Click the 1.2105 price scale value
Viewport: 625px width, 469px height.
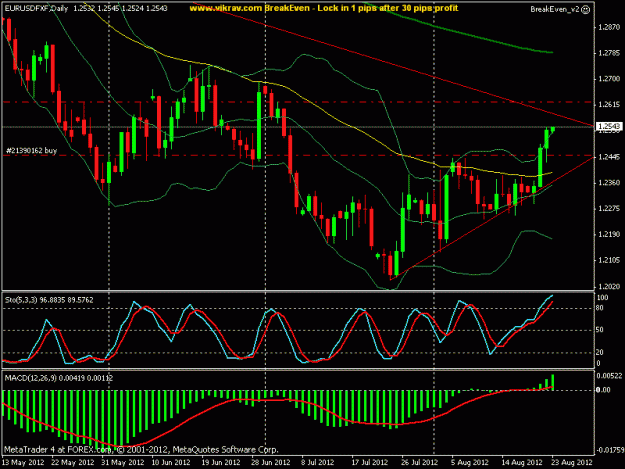pyautogui.click(x=609, y=260)
